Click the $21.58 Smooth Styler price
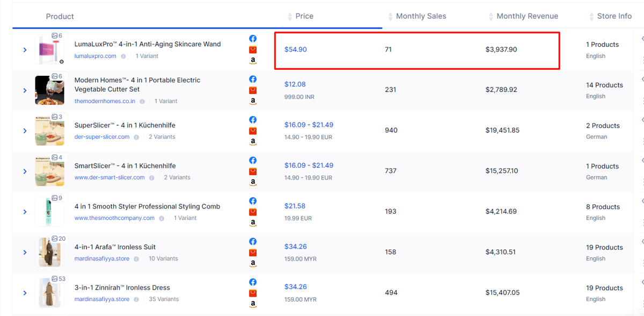The height and width of the screenshot is (316, 644). point(295,206)
